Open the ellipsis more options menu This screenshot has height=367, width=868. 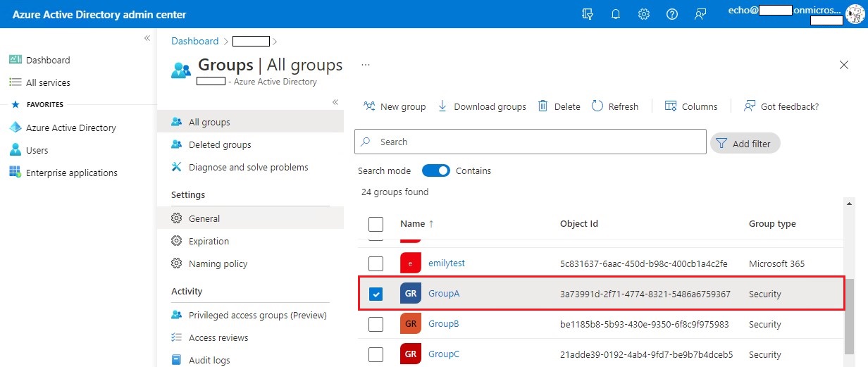coord(366,64)
